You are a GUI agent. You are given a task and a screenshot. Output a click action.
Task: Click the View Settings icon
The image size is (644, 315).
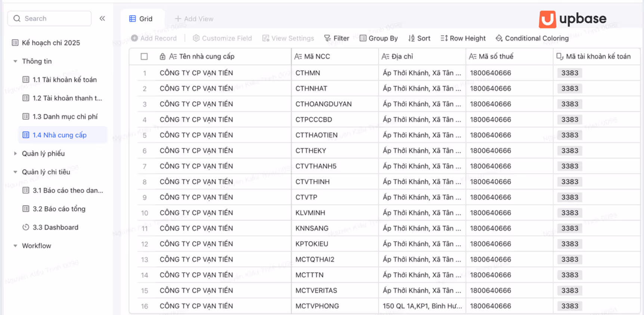(x=266, y=38)
